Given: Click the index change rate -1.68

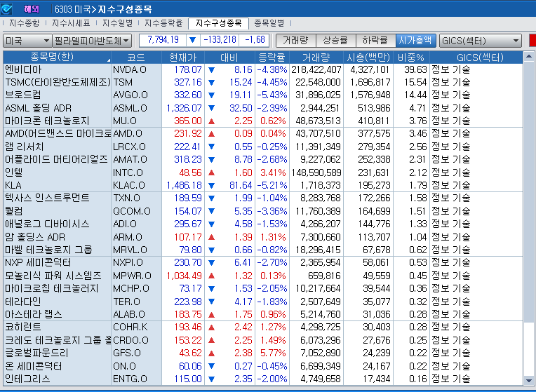Looking at the screenshot, I should click(x=255, y=40).
